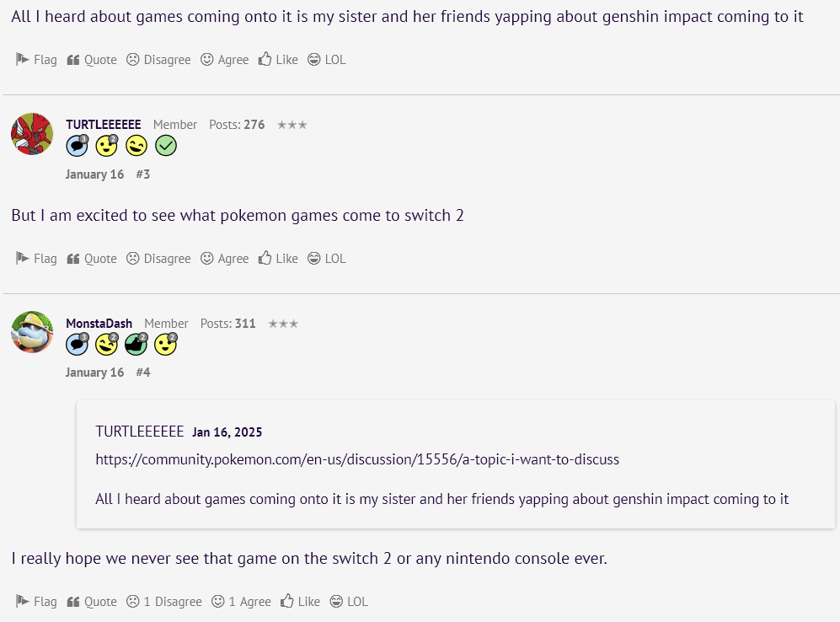Click Disagree on MonstaDash's post
This screenshot has height=622, width=840.
tap(164, 602)
